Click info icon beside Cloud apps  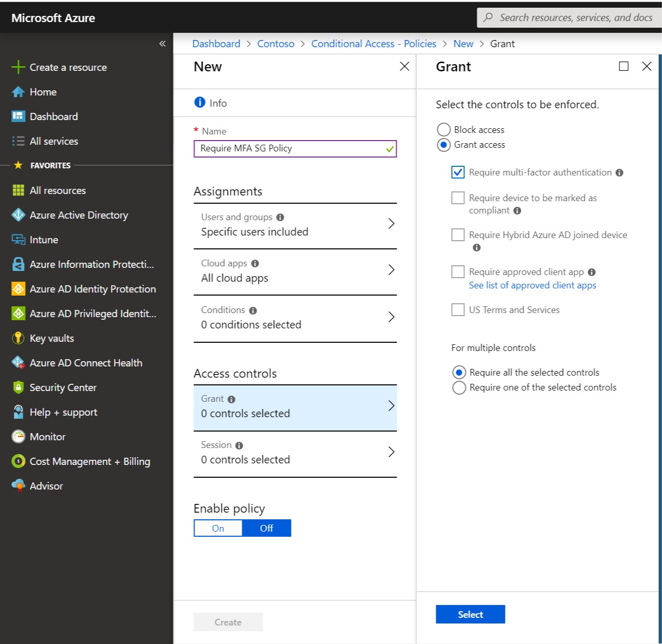click(x=255, y=264)
